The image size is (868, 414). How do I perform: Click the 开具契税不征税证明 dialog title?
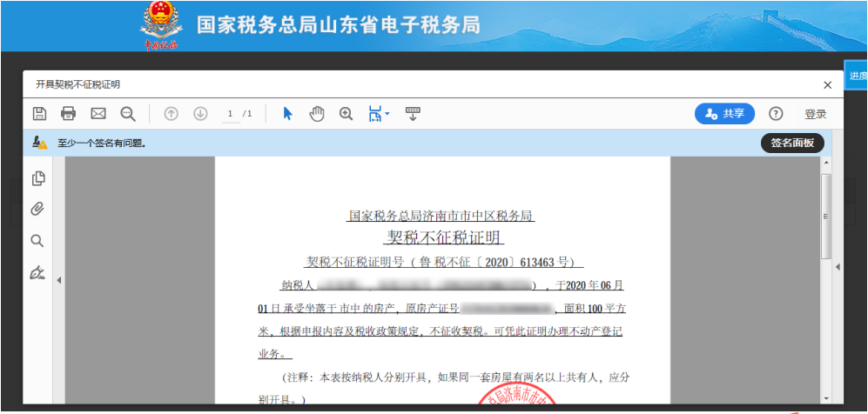click(78, 85)
